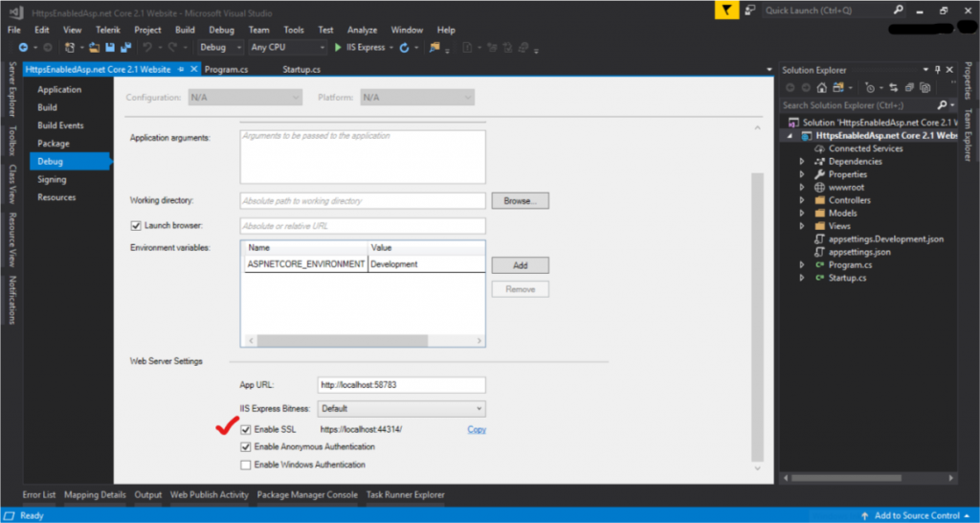Image resolution: width=980 pixels, height=523 pixels.
Task: Click the Application arguments text box
Action: 363,156
